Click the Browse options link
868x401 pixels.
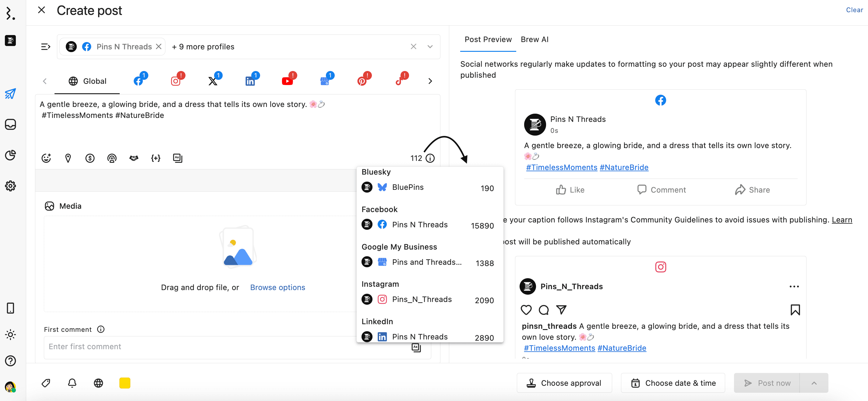tap(277, 287)
